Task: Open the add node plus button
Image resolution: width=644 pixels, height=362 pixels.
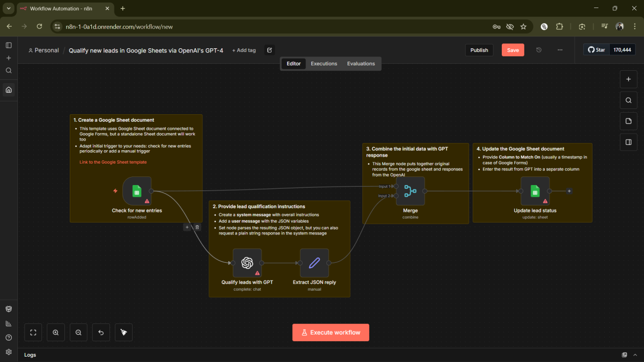Action: 628,79
